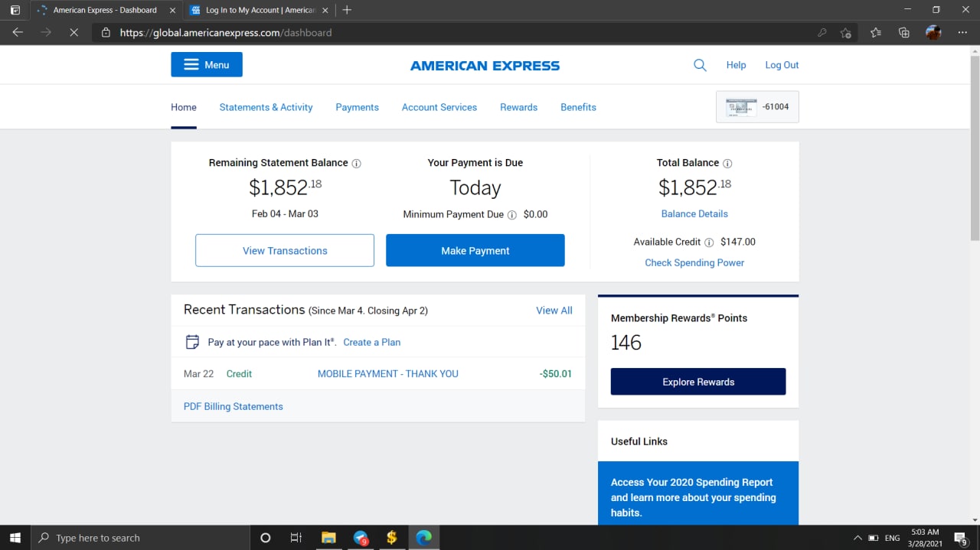This screenshot has height=550, width=980.
Task: Open the PDF Billing Statements link
Action: point(234,406)
